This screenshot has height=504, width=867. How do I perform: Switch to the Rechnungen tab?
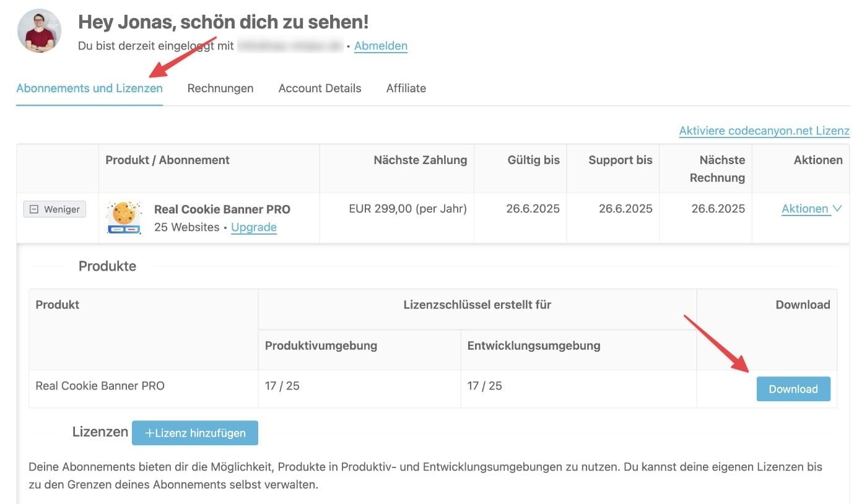pyautogui.click(x=220, y=88)
